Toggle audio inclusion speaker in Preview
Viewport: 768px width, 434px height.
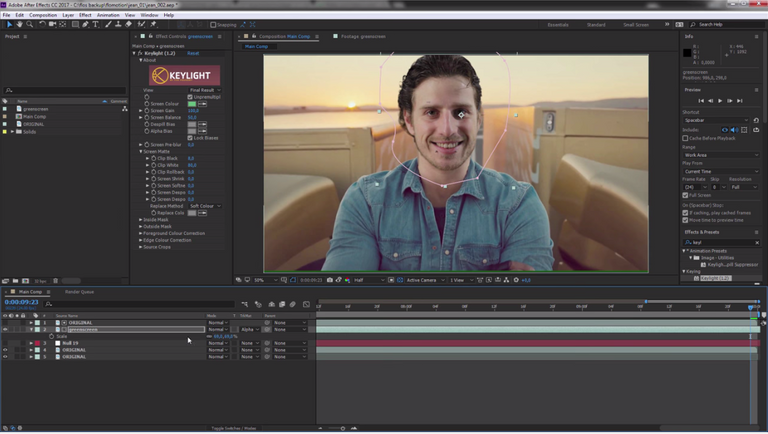734,130
